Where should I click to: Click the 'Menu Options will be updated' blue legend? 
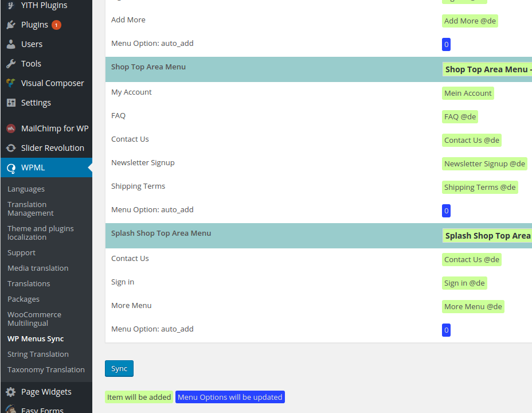tap(230, 397)
